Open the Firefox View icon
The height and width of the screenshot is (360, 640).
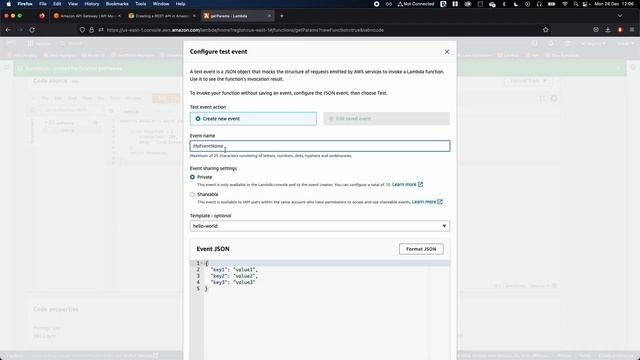(42, 16)
